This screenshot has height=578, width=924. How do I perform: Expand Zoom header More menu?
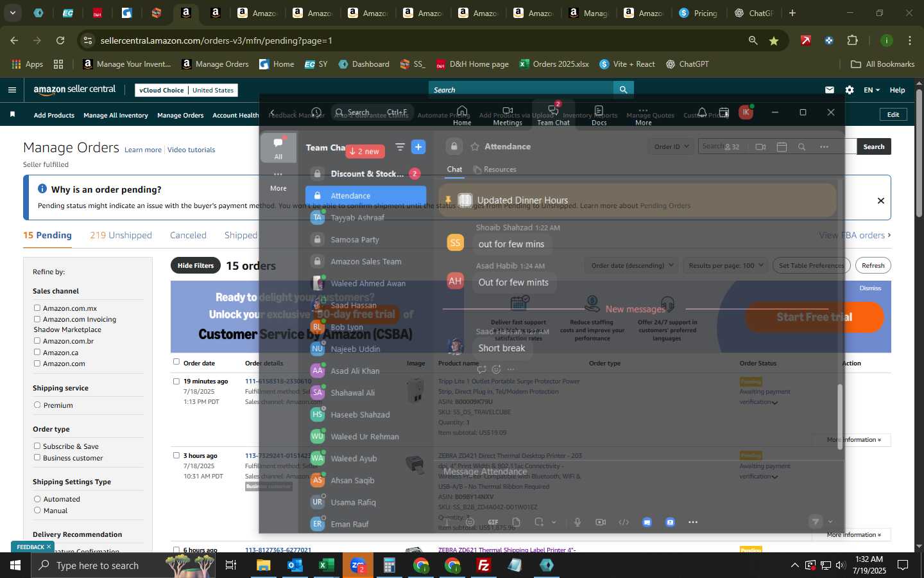(643, 116)
